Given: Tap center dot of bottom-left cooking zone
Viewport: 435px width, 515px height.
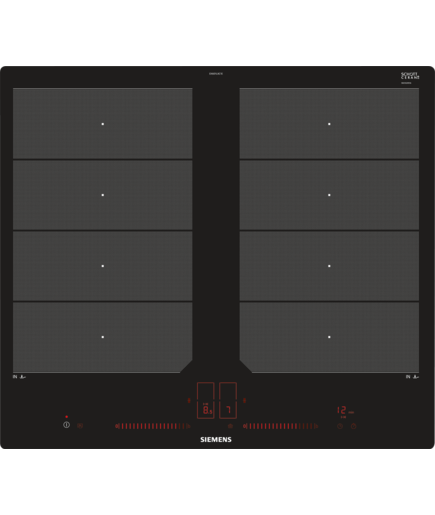Looking at the screenshot, I should tap(103, 337).
